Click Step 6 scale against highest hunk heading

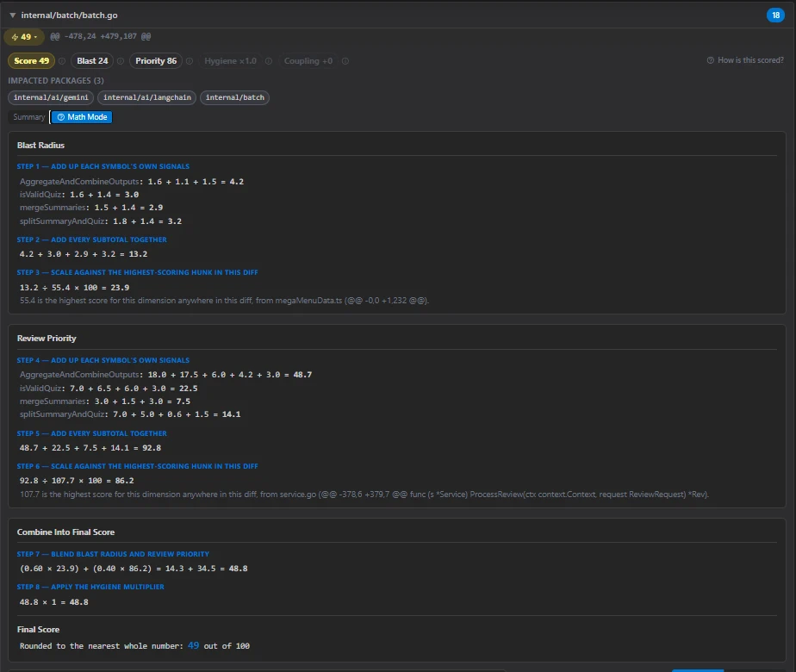(137, 466)
